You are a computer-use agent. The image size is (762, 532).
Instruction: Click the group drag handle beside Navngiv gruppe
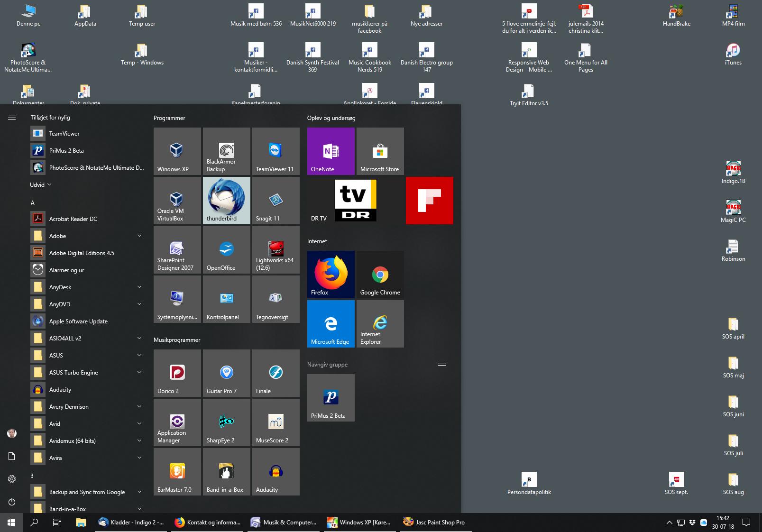coord(442,365)
